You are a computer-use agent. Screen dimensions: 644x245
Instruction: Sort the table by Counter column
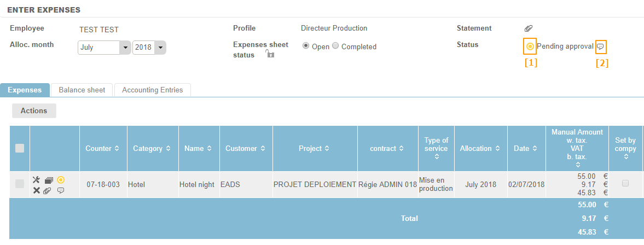[103, 148]
